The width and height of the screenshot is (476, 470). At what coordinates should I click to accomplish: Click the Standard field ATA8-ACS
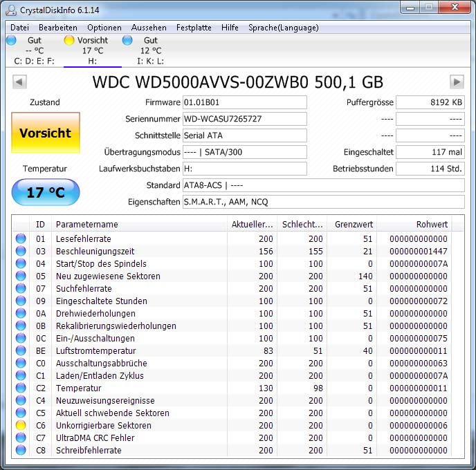point(324,185)
